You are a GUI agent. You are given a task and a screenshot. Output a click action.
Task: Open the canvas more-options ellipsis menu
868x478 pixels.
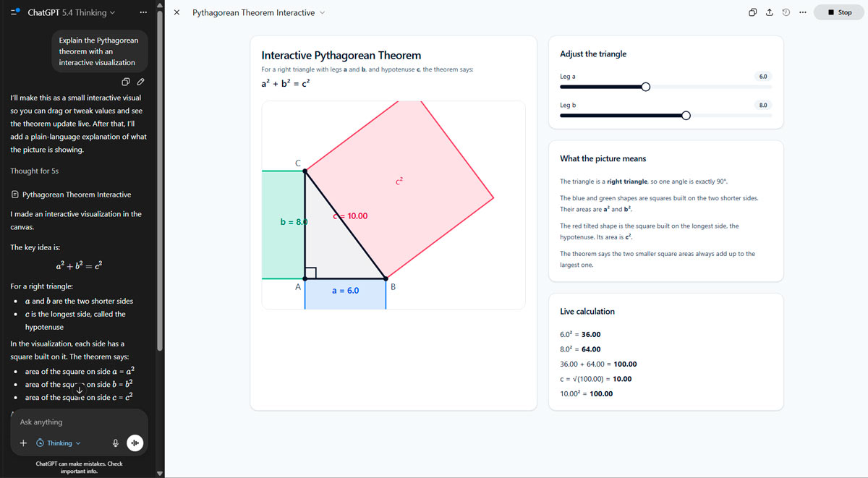point(803,12)
